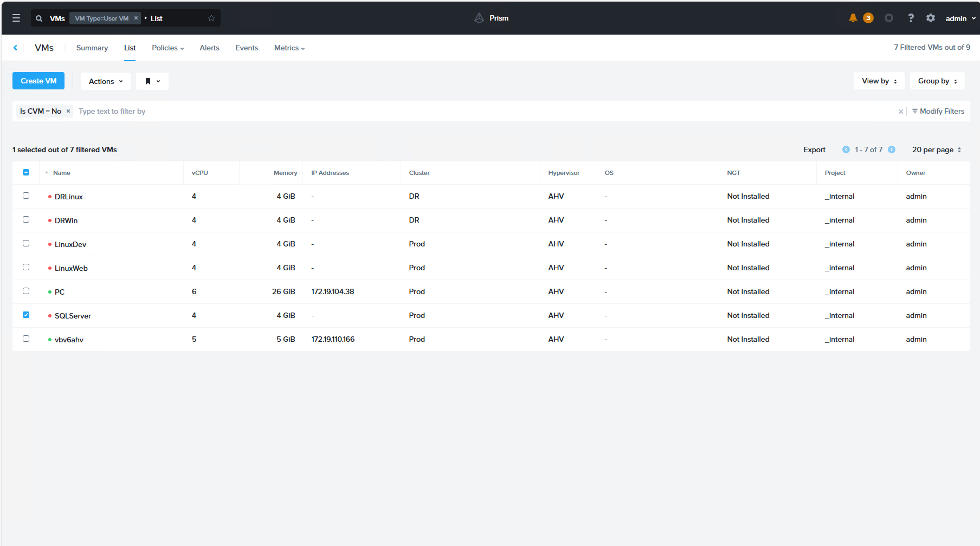Open the View by selector

(x=879, y=81)
